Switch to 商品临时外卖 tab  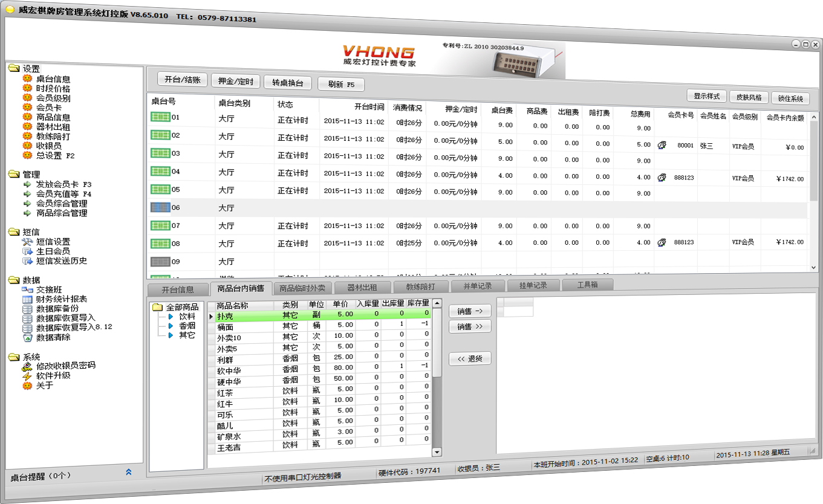point(302,288)
